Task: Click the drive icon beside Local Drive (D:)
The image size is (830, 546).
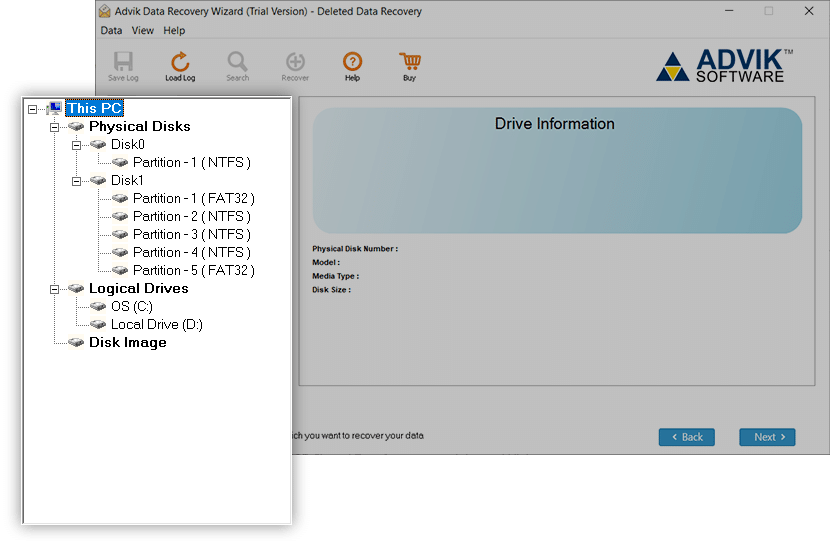Action: (98, 325)
